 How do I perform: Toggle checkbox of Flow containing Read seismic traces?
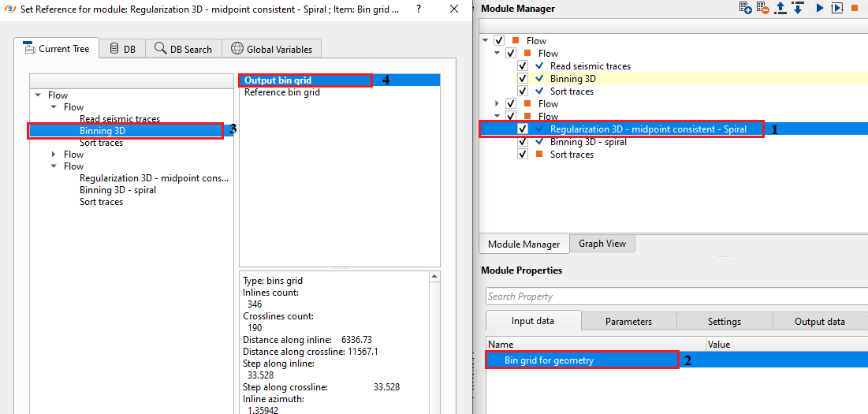pyautogui.click(x=510, y=53)
